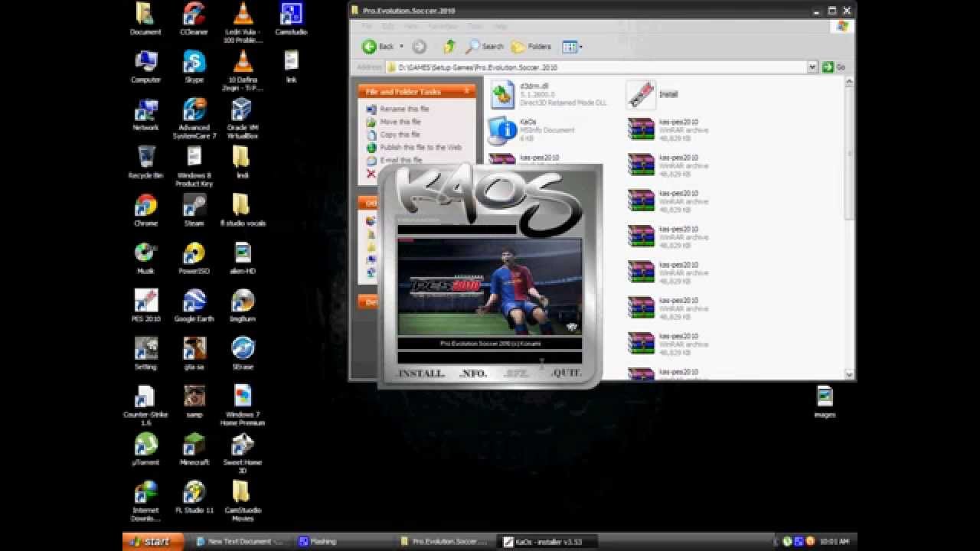Select the CamStudio Movies folder
Viewport: 980px width, 551px height.
click(242, 501)
